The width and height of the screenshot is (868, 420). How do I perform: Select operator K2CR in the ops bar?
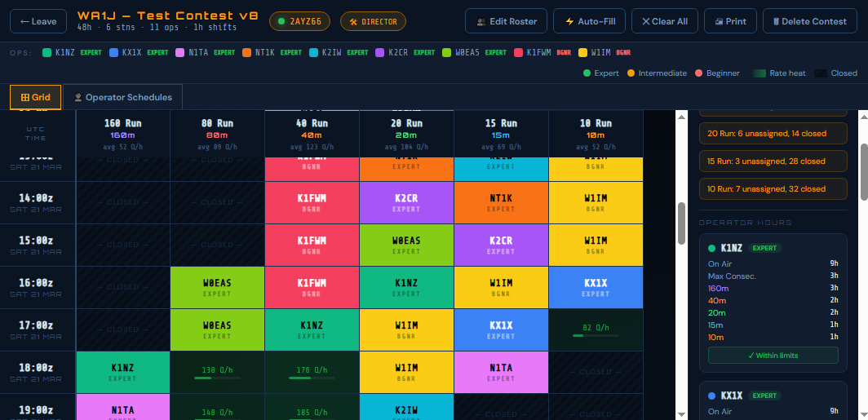pyautogui.click(x=405, y=52)
